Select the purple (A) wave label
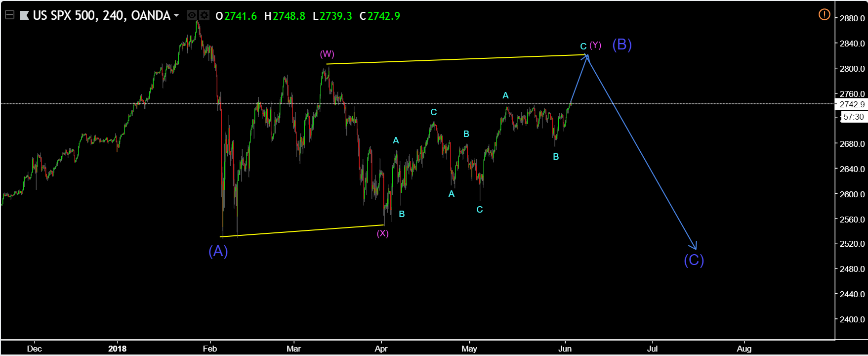This screenshot has width=868, height=356. pos(218,251)
